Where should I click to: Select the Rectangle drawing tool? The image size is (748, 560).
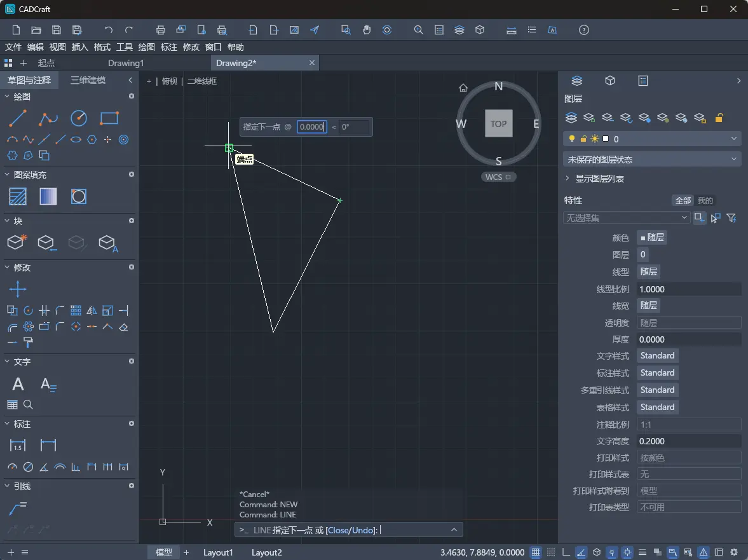[109, 118]
